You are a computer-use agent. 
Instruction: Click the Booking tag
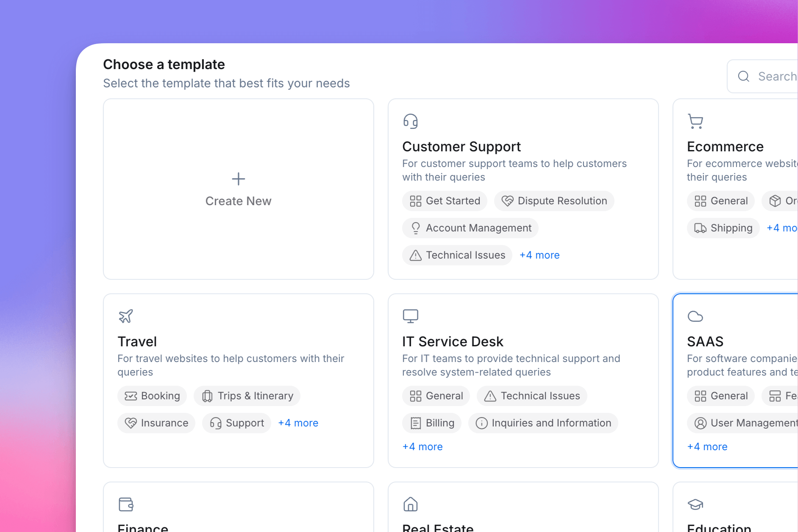coord(152,396)
